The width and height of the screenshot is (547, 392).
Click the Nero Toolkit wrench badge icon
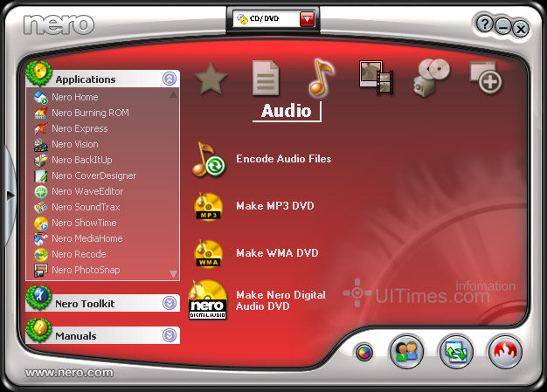coord(38,298)
